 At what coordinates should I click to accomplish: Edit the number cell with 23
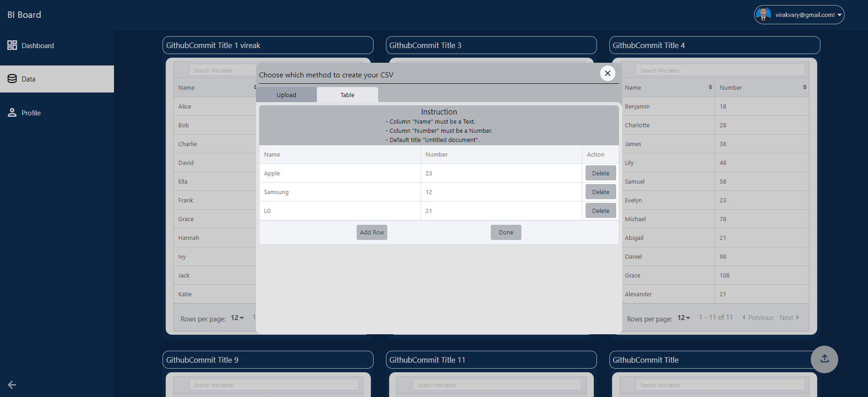point(501,173)
